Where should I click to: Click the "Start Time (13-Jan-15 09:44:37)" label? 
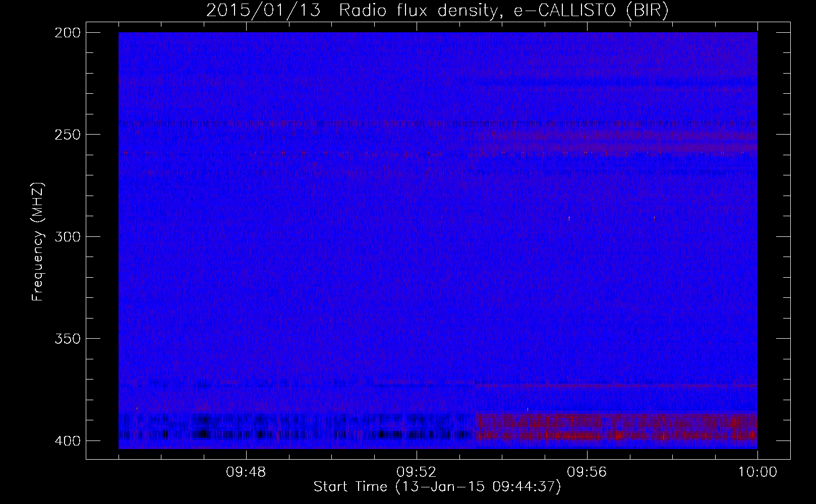click(x=437, y=487)
